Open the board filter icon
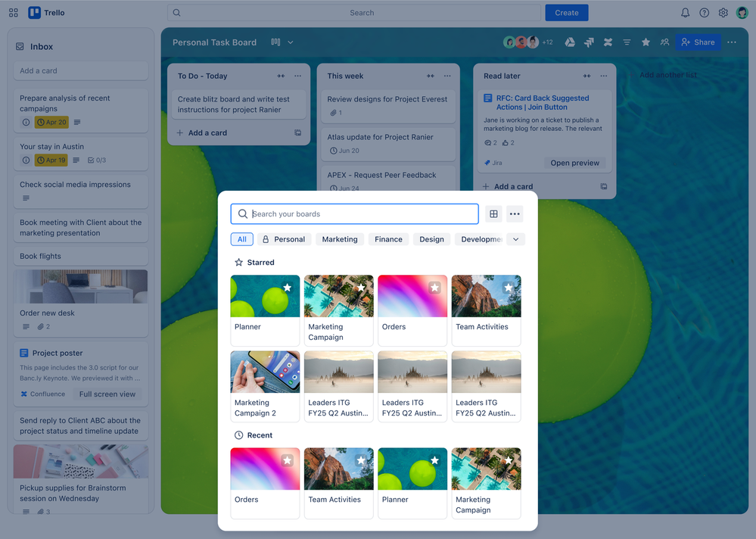The width and height of the screenshot is (756, 539). [x=627, y=42]
